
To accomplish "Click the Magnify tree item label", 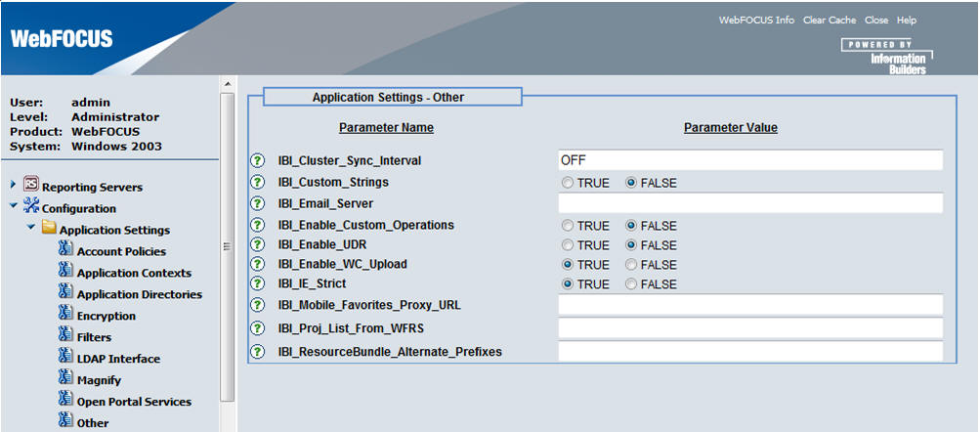I will click(x=99, y=381).
